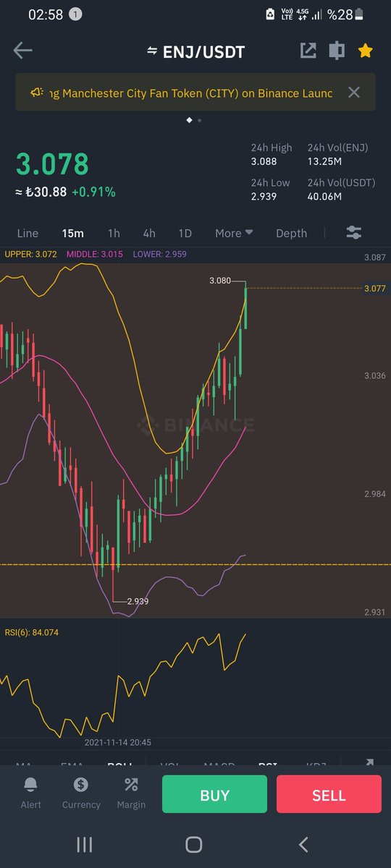This screenshot has height=868, width=391.
Task: Select the 4h interval
Action: [148, 233]
